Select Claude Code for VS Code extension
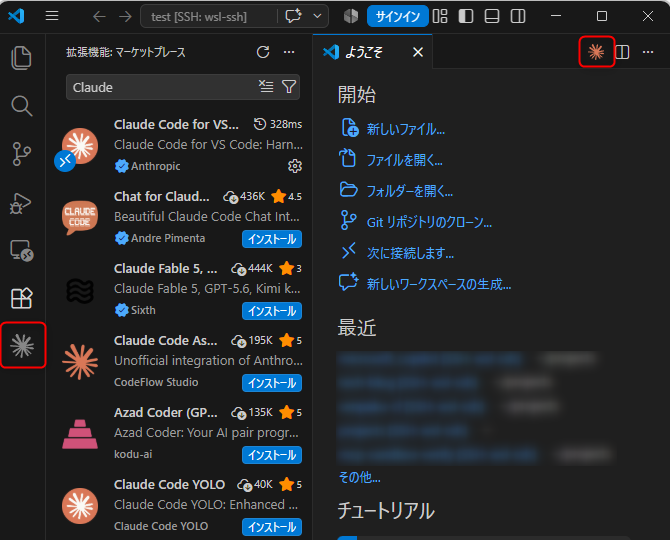 [179, 145]
